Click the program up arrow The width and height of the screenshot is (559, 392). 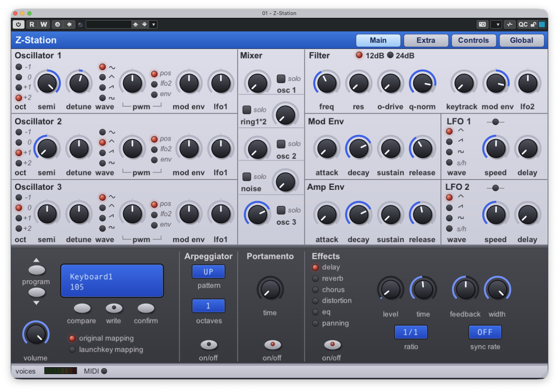click(36, 260)
